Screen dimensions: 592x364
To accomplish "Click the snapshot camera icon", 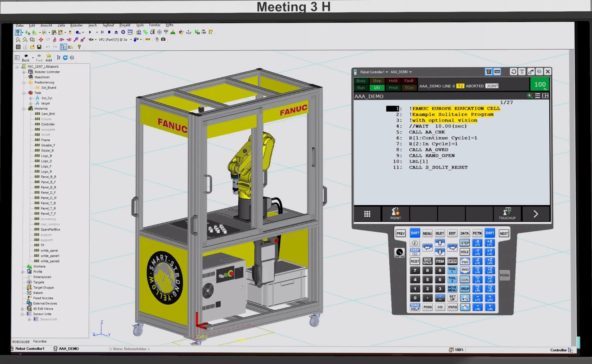I will click(163, 39).
